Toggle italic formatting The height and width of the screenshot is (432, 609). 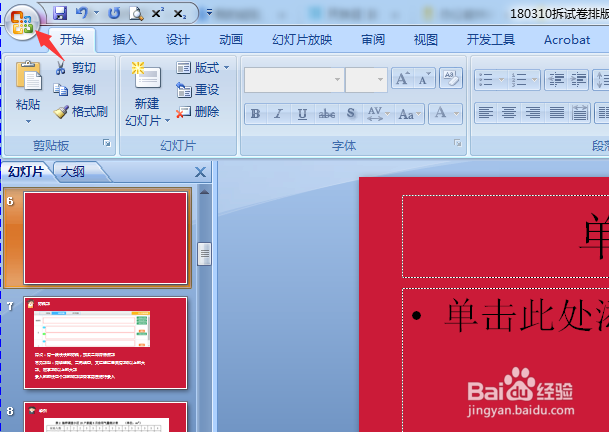click(x=278, y=114)
